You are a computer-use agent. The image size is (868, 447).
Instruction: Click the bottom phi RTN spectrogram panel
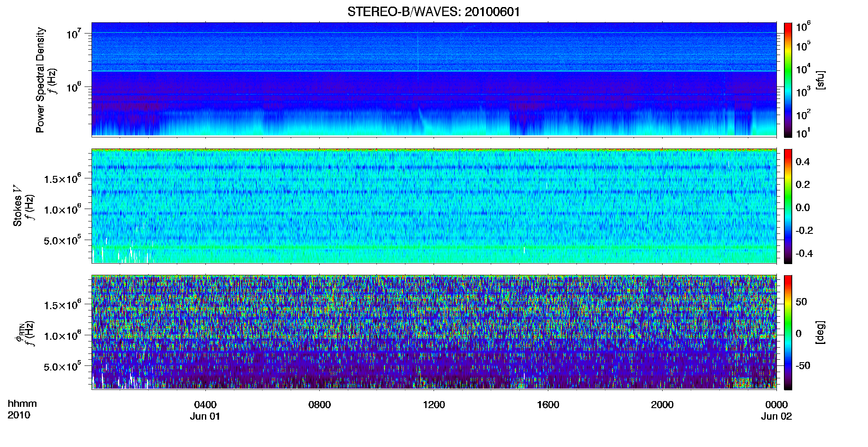434,332
